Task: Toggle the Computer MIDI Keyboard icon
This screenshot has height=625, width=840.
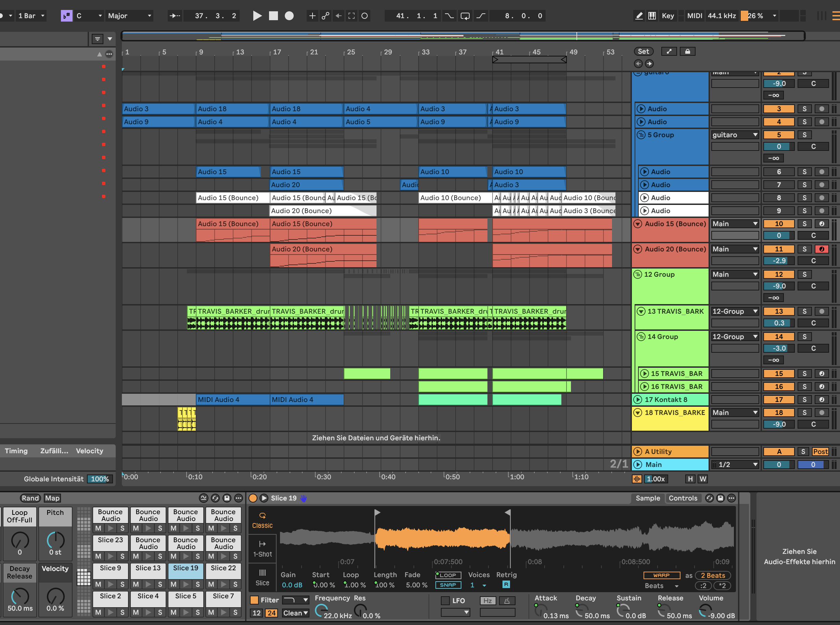Action: 652,15
